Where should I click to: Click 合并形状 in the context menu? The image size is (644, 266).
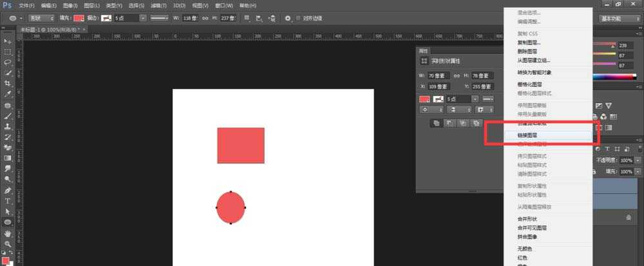pos(527,219)
